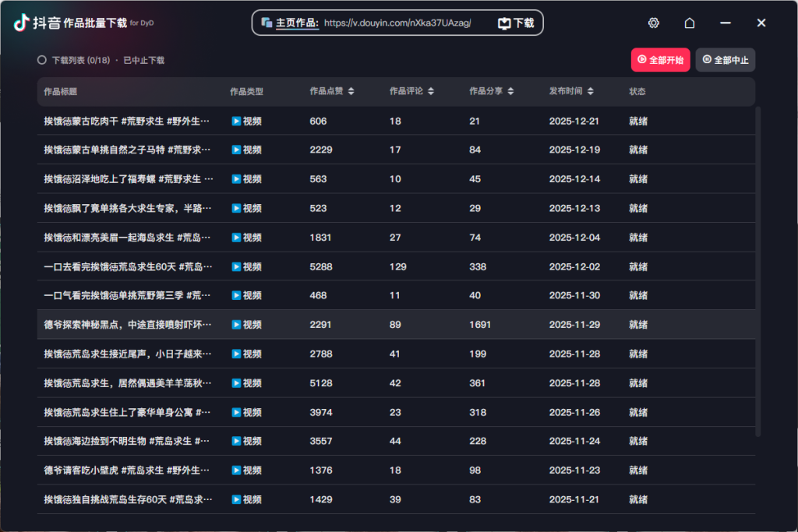Sort by 作品评论 column arrows
This screenshot has height=532, width=798.
(431, 92)
